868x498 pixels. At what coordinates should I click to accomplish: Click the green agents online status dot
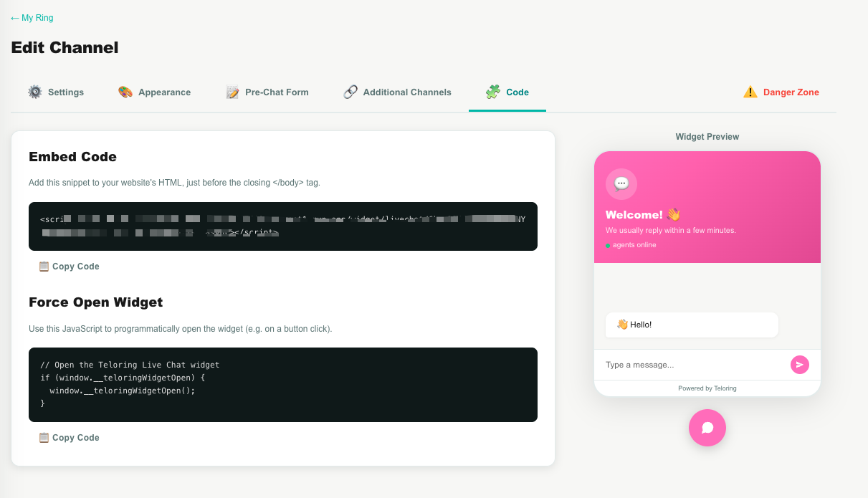pos(608,245)
